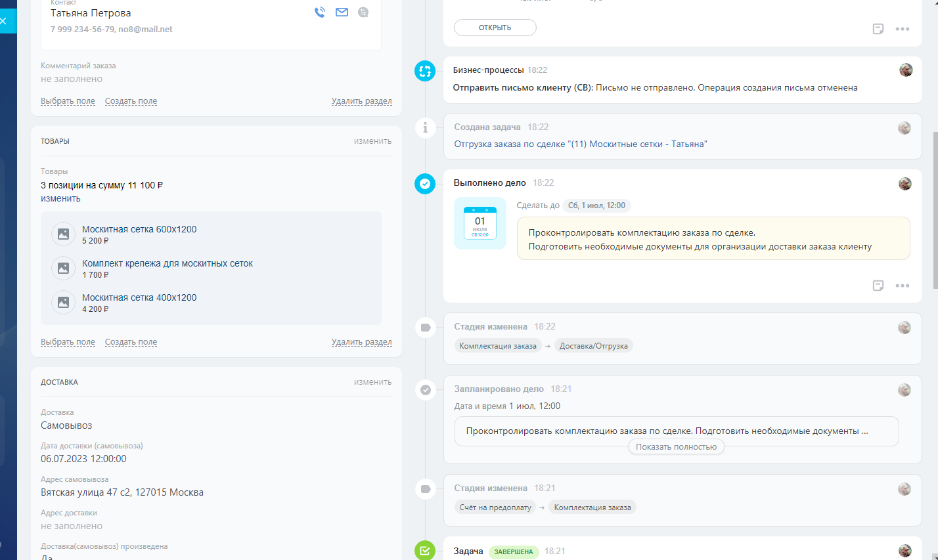Open chat with Татьяна Петрова via bubble icon
Screen dimensions: 938x560
click(x=363, y=12)
